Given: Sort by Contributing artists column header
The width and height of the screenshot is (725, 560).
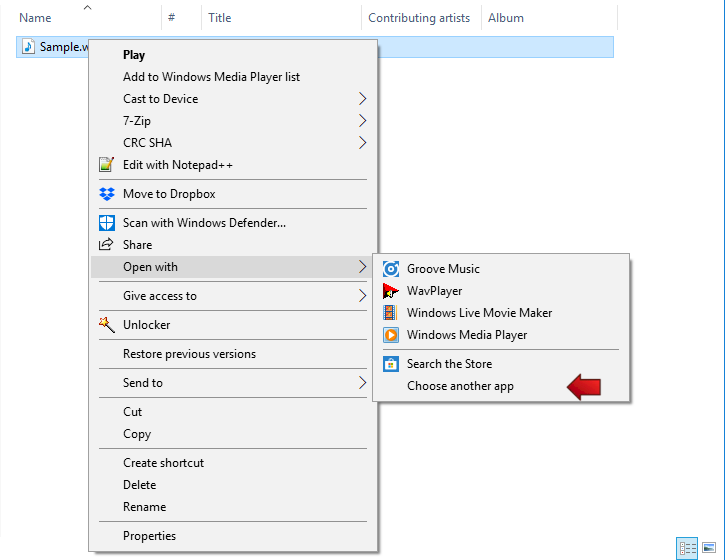Looking at the screenshot, I should click(x=421, y=18).
